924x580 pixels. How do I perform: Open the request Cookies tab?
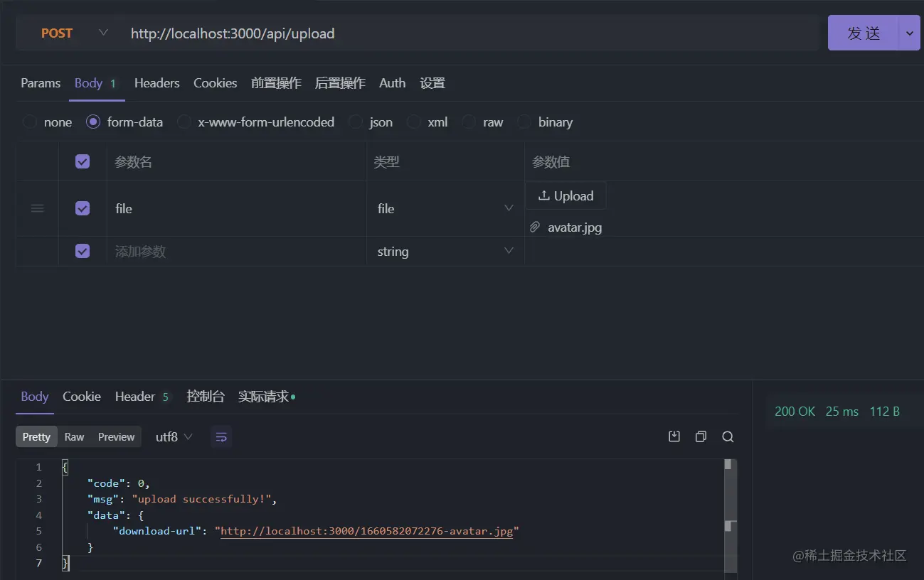click(x=216, y=83)
